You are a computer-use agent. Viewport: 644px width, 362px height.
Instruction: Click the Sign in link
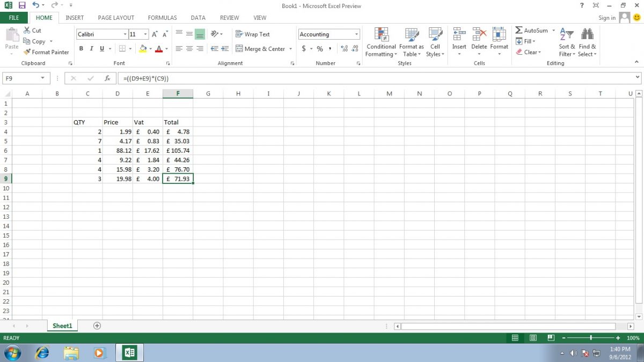607,17
